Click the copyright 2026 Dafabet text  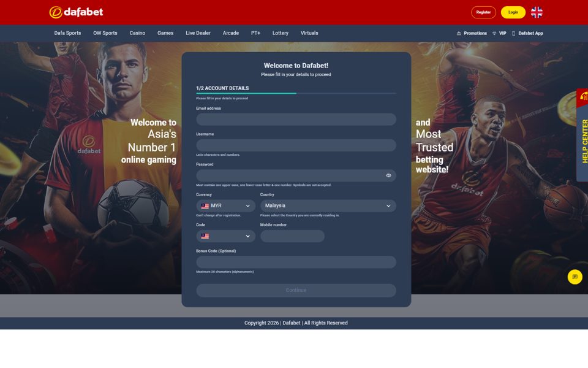296,323
